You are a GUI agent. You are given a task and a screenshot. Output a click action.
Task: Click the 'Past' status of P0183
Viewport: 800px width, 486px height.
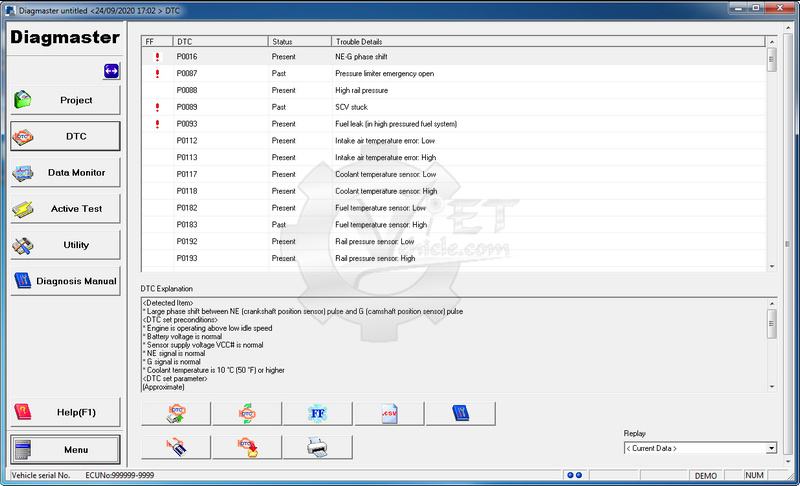(279, 225)
